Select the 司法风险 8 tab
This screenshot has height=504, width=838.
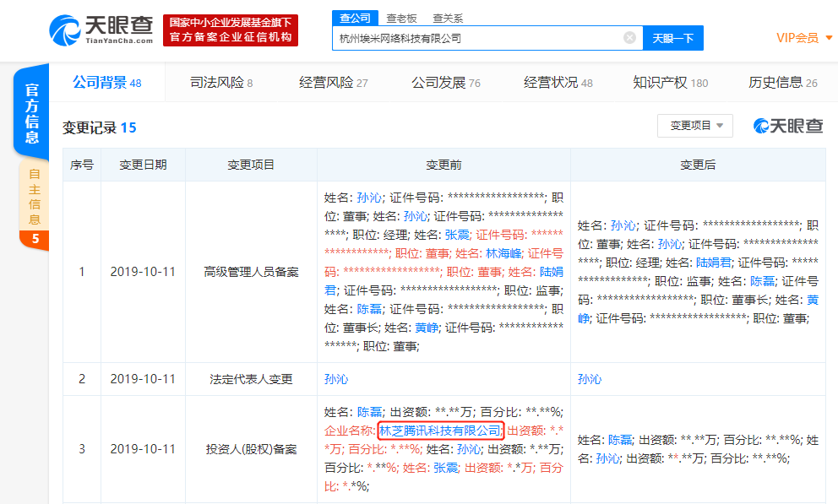coord(221,82)
